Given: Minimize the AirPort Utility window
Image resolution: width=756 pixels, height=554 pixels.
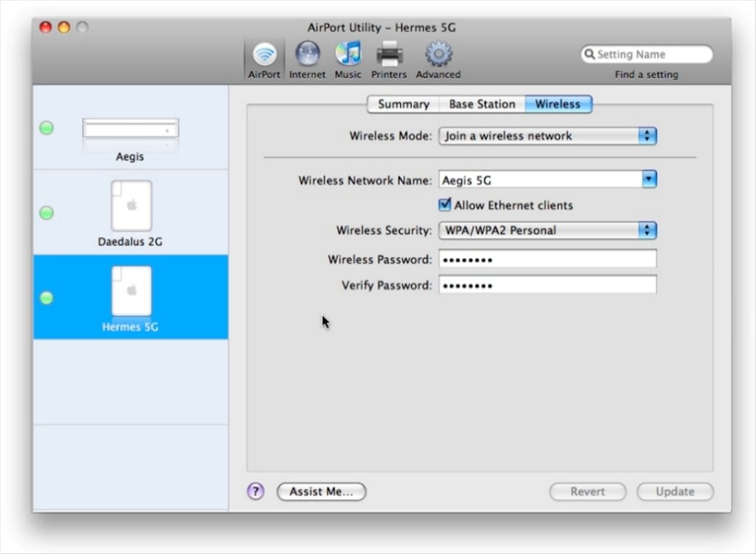Looking at the screenshot, I should click(x=64, y=27).
